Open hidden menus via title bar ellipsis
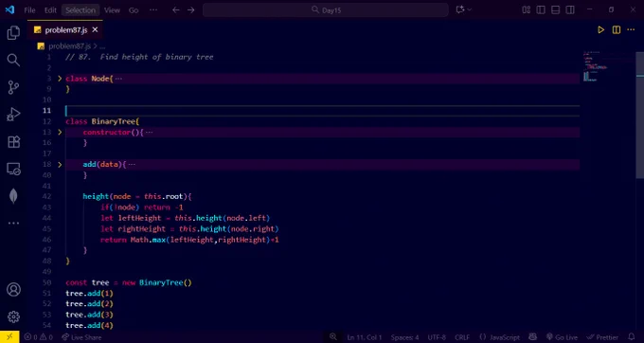Image resolution: width=644 pixels, height=343 pixels. (x=153, y=9)
